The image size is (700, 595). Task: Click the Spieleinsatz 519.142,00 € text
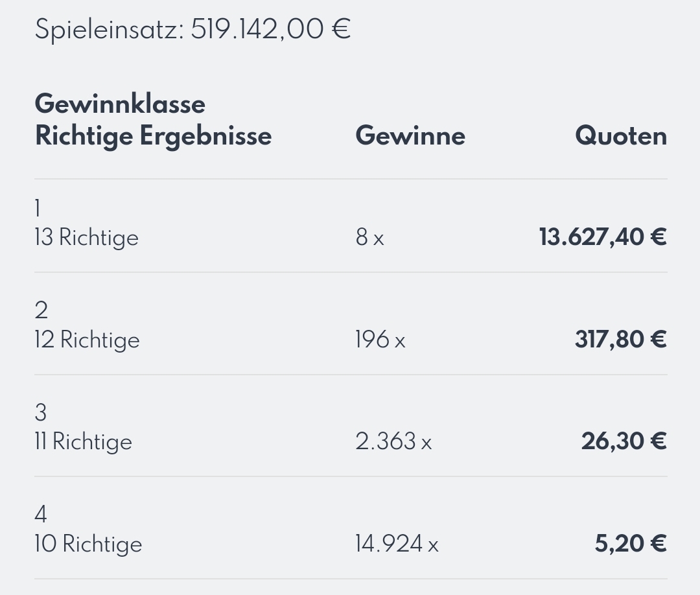coord(193,30)
